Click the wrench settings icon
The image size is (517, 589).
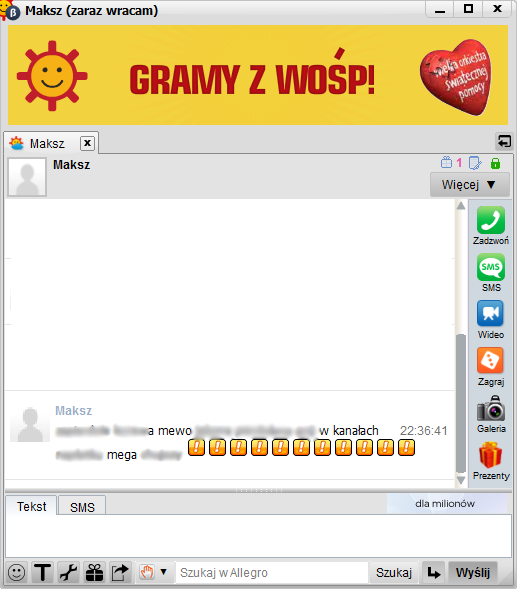(68, 572)
